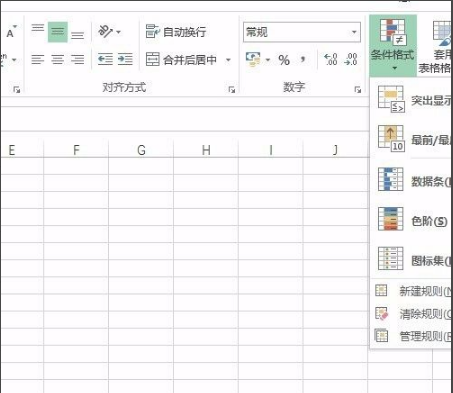Increase decimal places
The image size is (453, 393).
pos(331,59)
